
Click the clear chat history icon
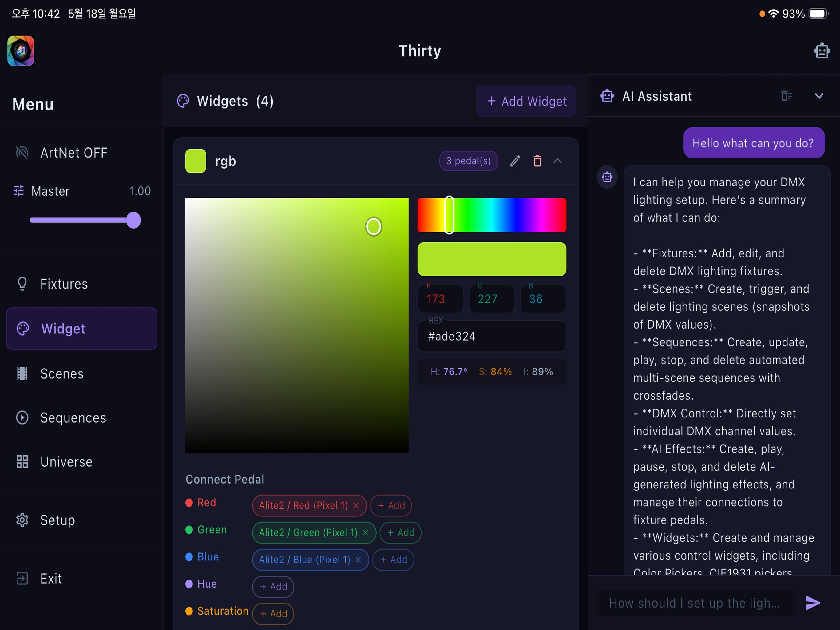tap(786, 96)
